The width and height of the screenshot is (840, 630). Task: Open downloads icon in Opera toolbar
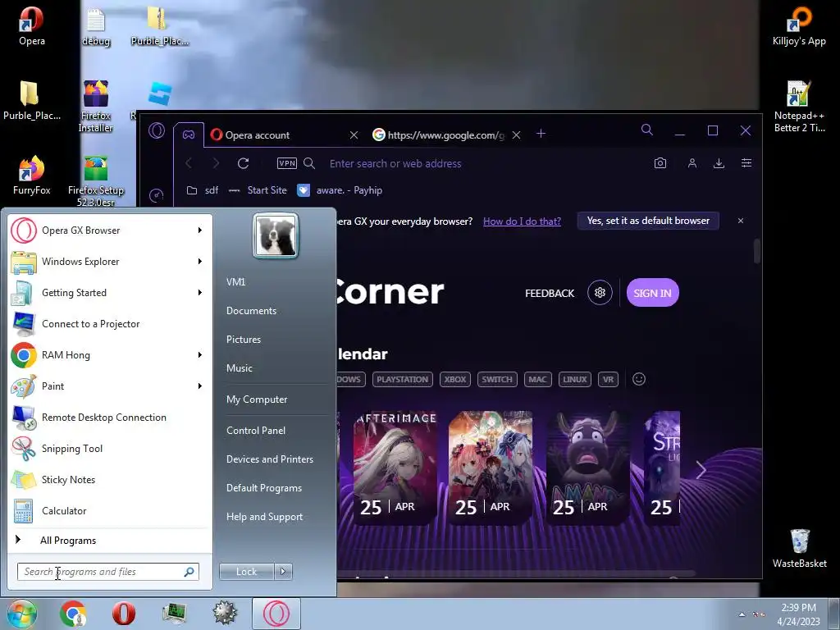coord(719,163)
